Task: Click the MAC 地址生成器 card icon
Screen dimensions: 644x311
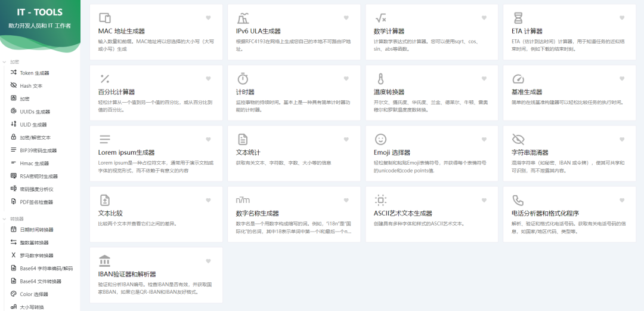Action: (104, 18)
